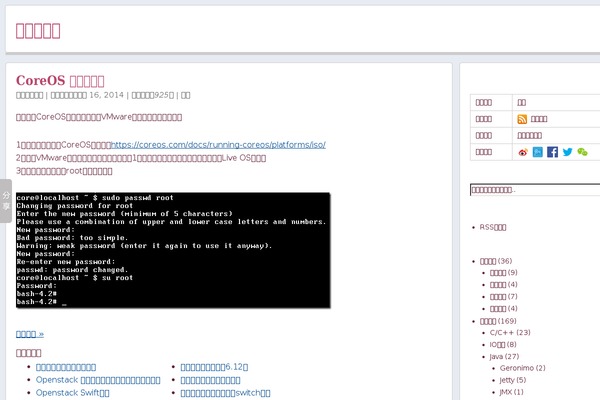Click the read-more link ending with »
Viewport: 600px width, 400px height.
(30, 334)
